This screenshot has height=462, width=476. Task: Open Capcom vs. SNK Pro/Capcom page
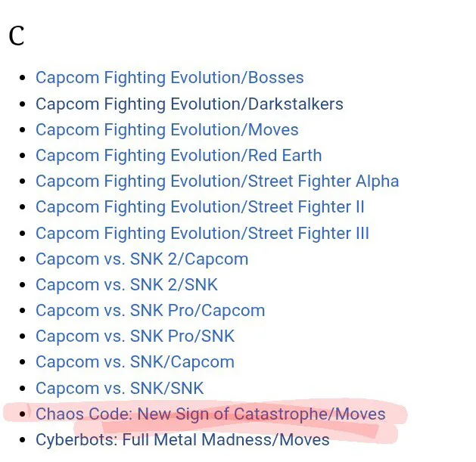click(x=150, y=311)
